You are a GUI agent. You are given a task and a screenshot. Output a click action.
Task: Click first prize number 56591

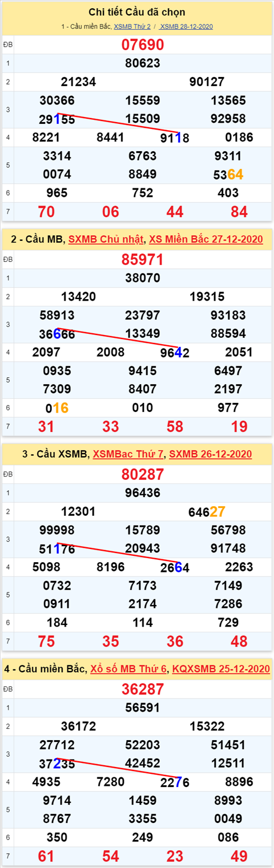[x=143, y=708]
